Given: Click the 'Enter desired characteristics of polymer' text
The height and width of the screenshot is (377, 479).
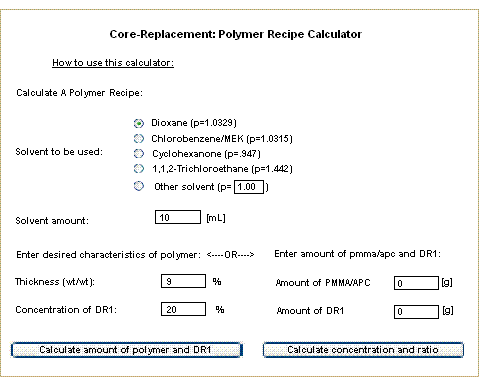Looking at the screenshot, I should click(108, 255).
